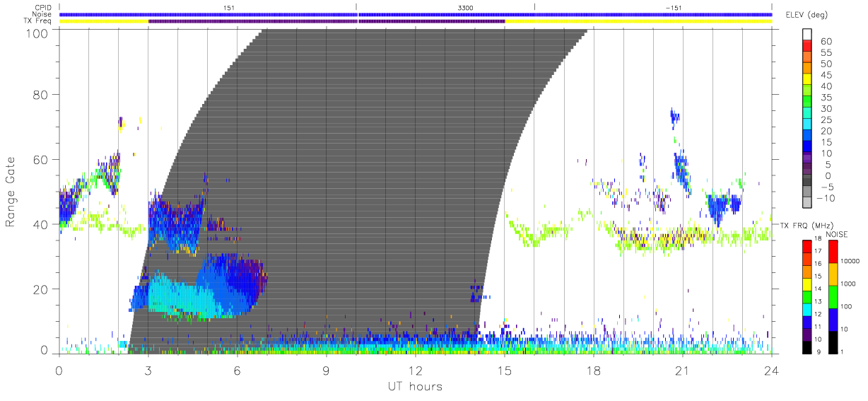Click the 45 label on ELEV colorbar

click(826, 75)
